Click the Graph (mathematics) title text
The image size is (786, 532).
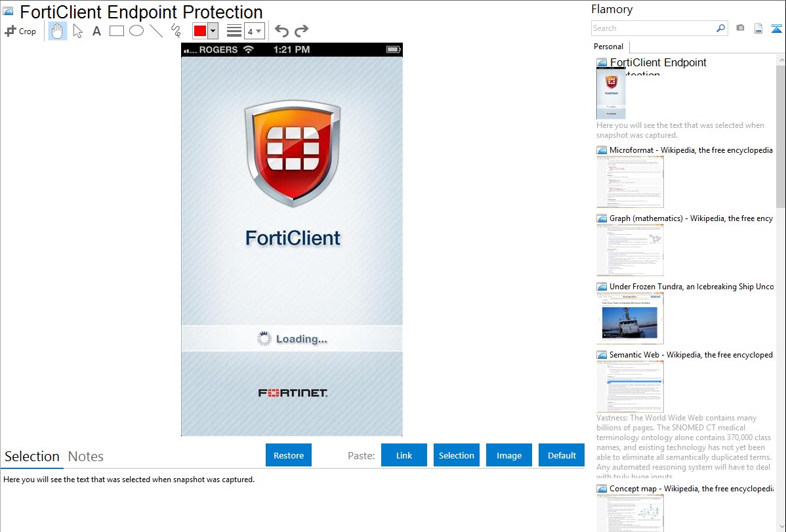tap(691, 218)
